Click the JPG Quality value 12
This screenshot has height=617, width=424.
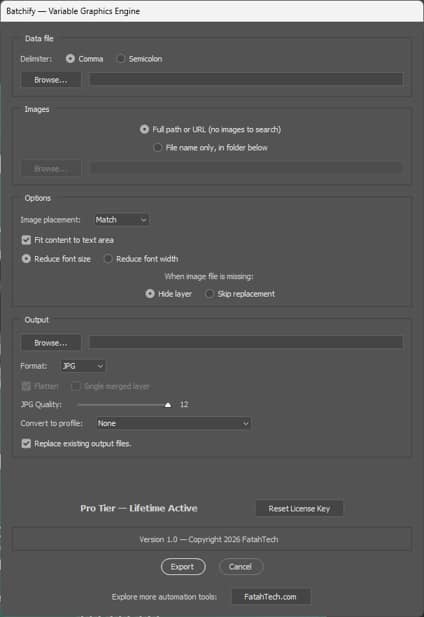pyautogui.click(x=184, y=405)
